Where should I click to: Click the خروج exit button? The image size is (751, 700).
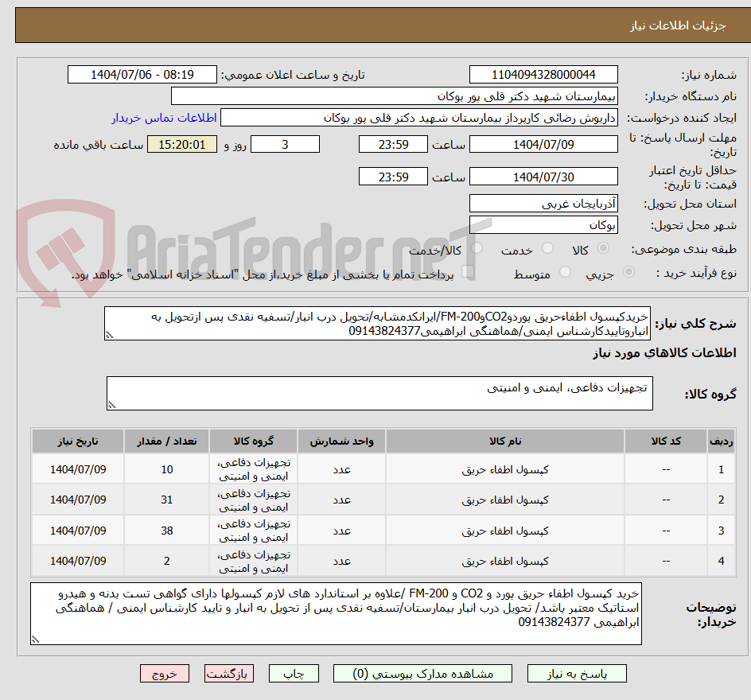click(165, 673)
